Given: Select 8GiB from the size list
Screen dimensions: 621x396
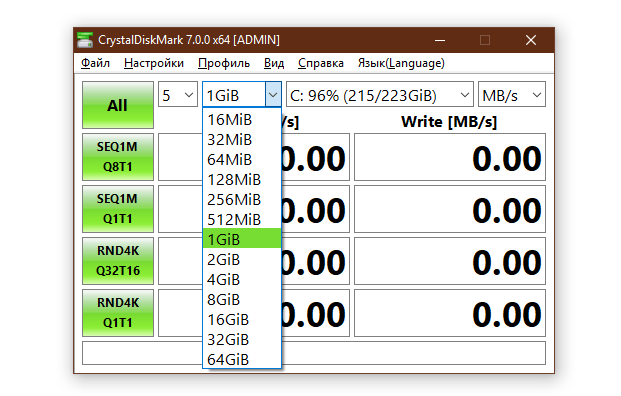Looking at the screenshot, I should [x=242, y=299].
